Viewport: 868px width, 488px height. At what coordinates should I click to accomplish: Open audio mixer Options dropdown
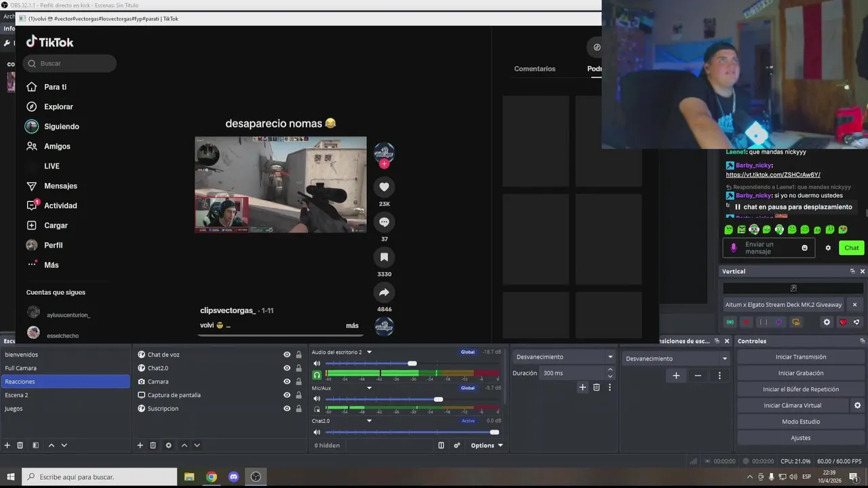[487, 445]
